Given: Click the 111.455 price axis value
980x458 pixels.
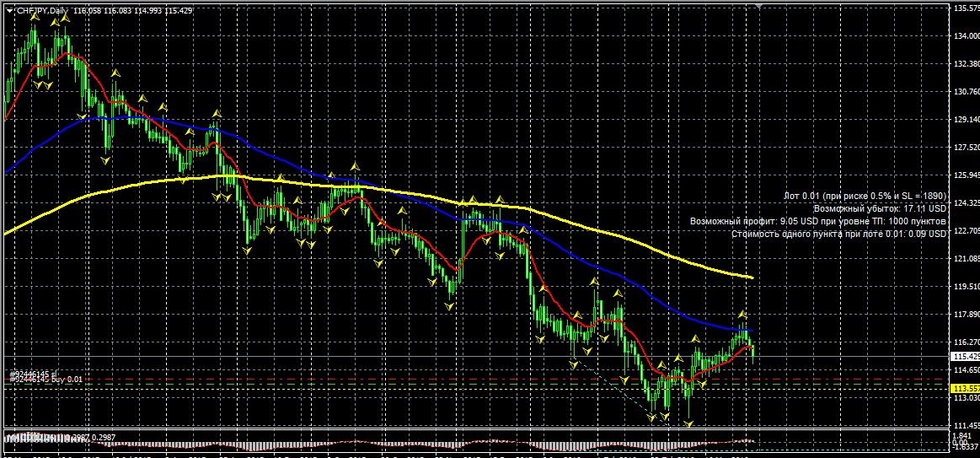Looking at the screenshot, I should 967,425.
